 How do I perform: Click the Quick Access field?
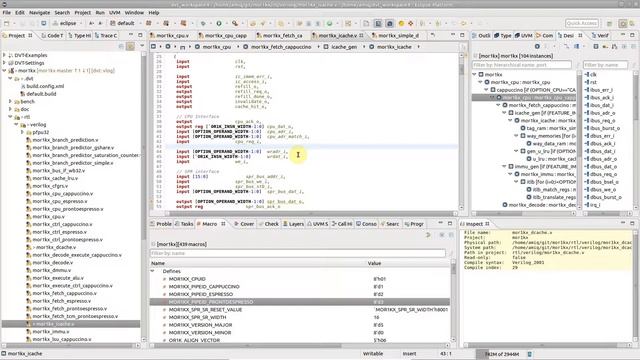pos(582,23)
